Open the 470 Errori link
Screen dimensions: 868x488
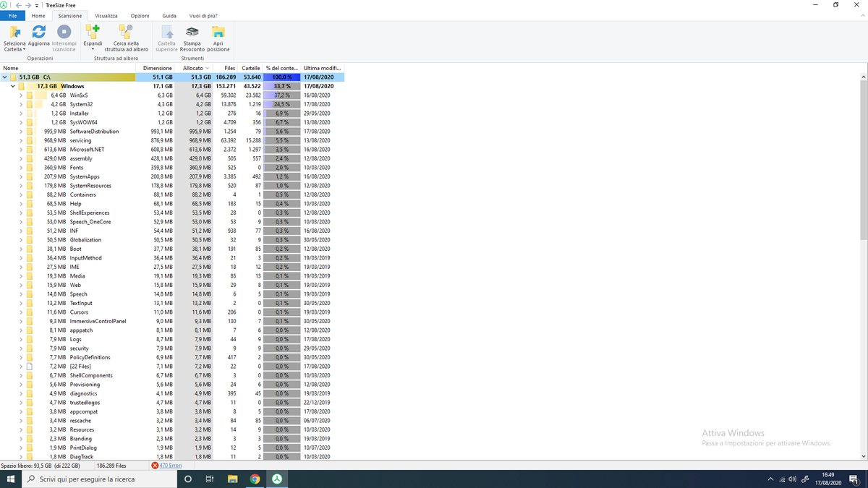click(171, 466)
